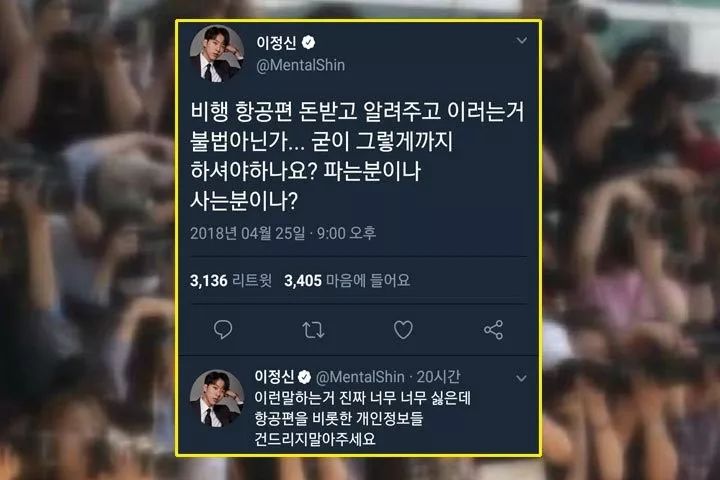Like the tweet with heart icon

coord(403,330)
